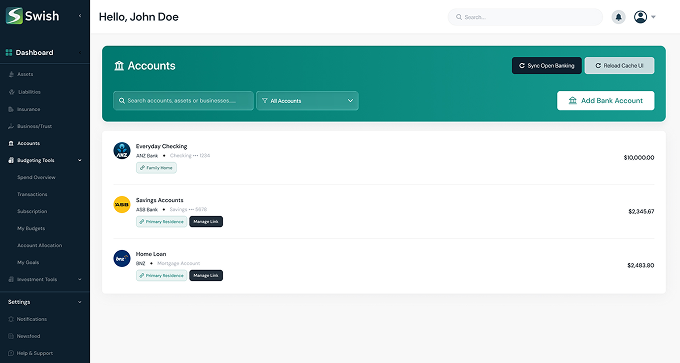Open Help & Support
The width and height of the screenshot is (680, 363).
click(35, 353)
